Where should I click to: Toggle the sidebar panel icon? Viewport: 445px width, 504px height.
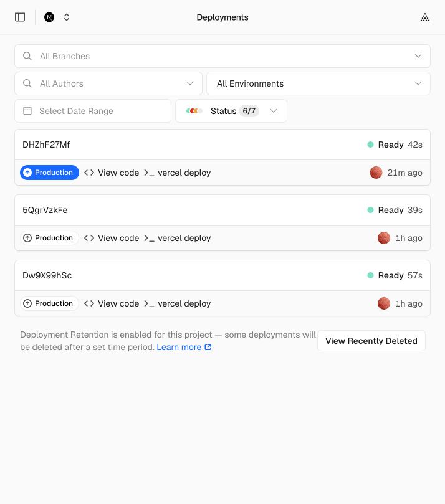click(x=20, y=17)
